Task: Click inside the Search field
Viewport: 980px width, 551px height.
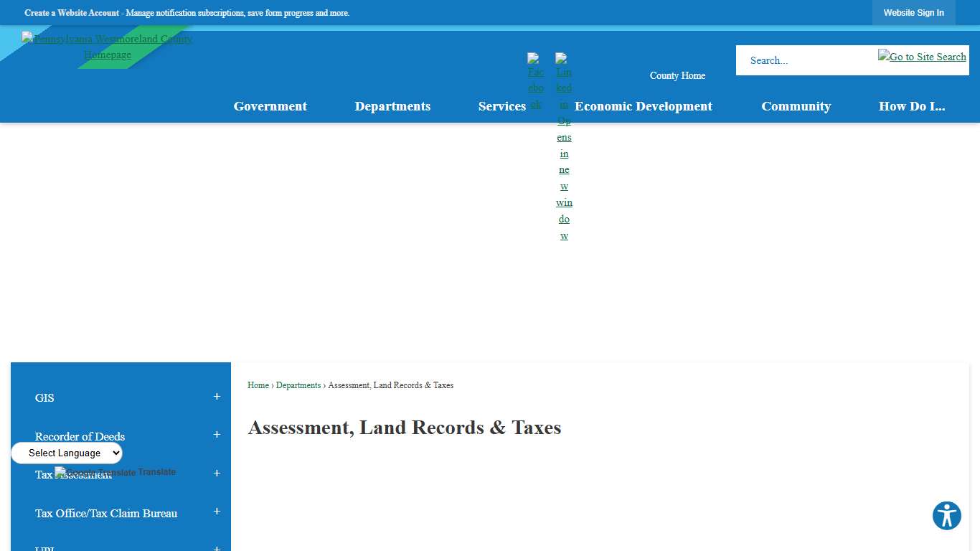Action: tap(804, 60)
